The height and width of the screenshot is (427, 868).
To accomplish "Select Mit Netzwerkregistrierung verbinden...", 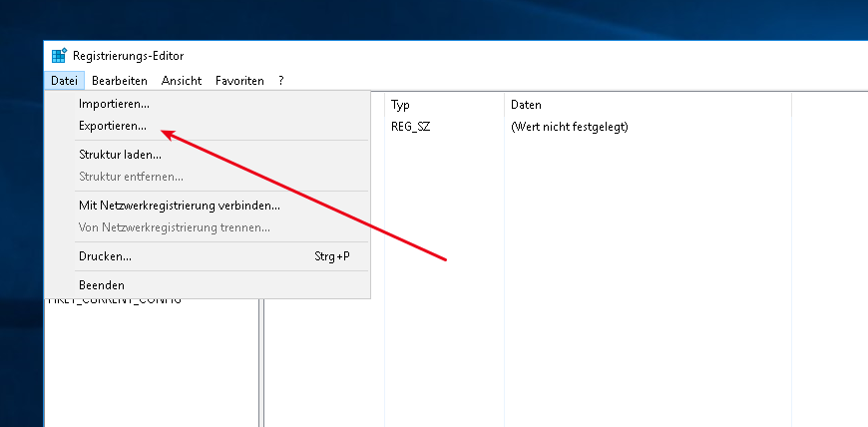I will [x=208, y=207].
